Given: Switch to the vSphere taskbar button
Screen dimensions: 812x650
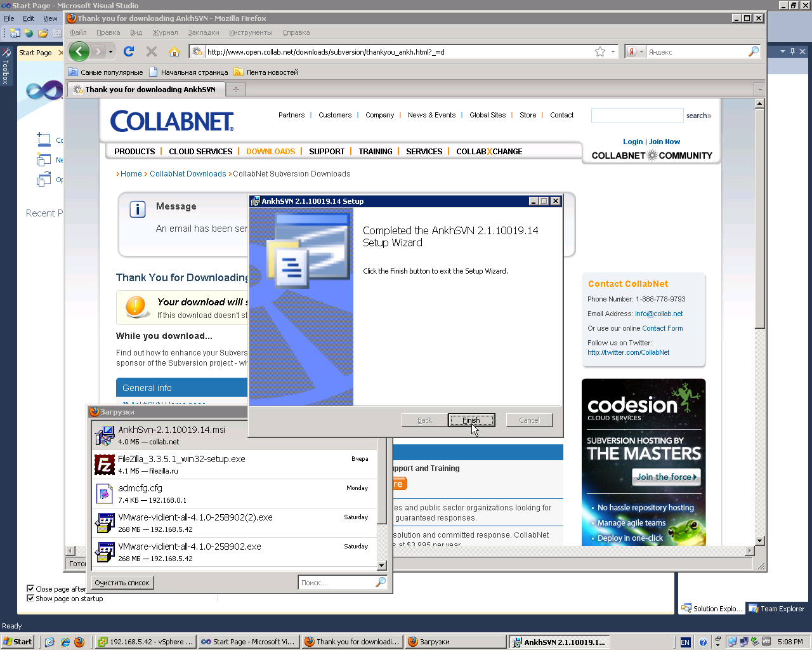Looking at the screenshot, I should tap(145, 642).
